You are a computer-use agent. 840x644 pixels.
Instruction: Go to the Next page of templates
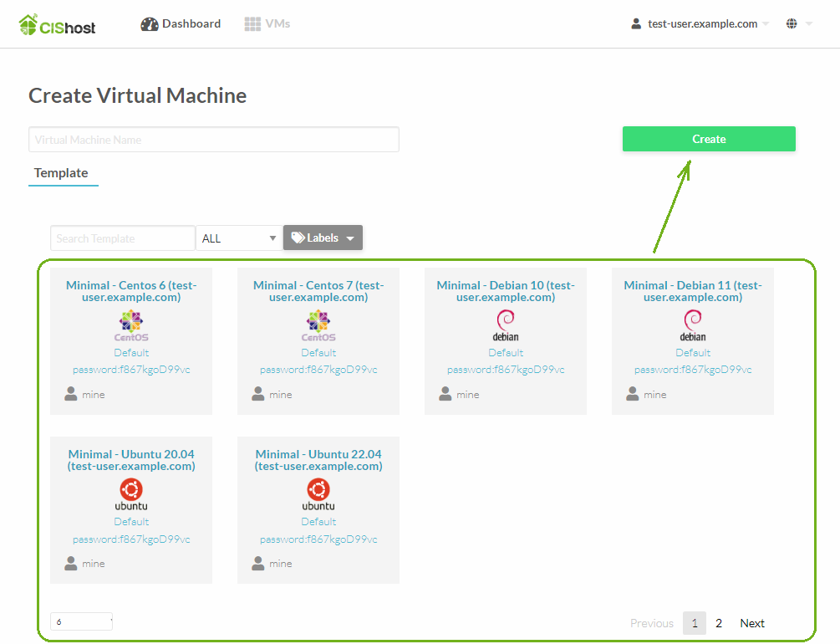(752, 623)
